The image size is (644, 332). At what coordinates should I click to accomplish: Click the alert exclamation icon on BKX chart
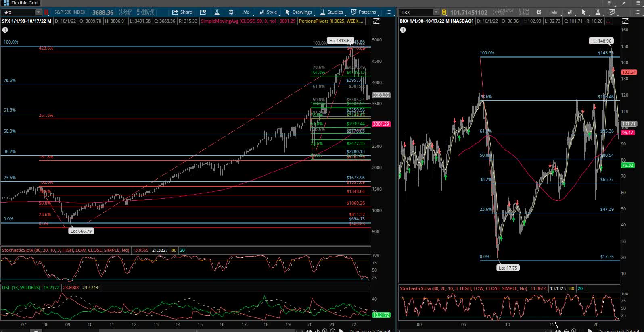pos(403,30)
